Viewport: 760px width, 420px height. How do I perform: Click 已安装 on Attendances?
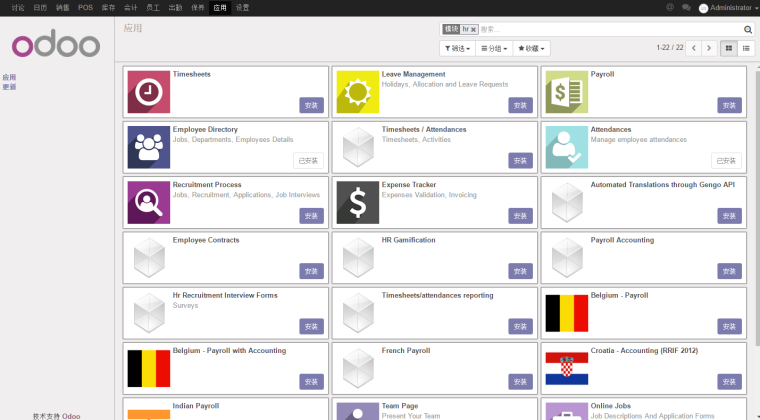point(726,160)
